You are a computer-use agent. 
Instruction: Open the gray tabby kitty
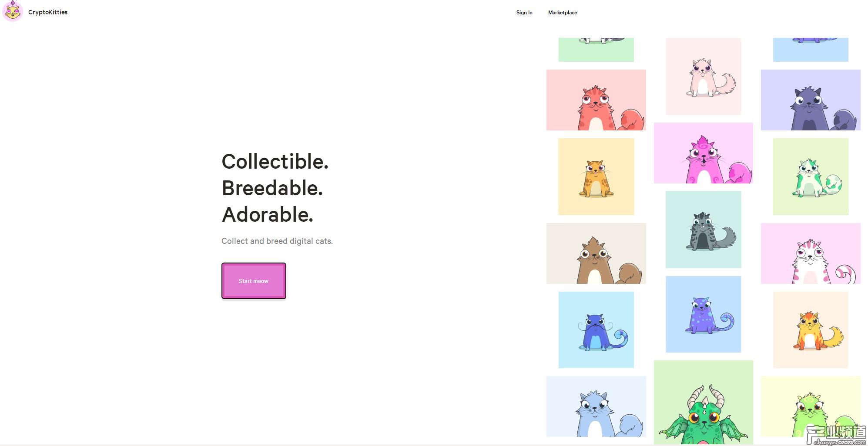coord(703,230)
